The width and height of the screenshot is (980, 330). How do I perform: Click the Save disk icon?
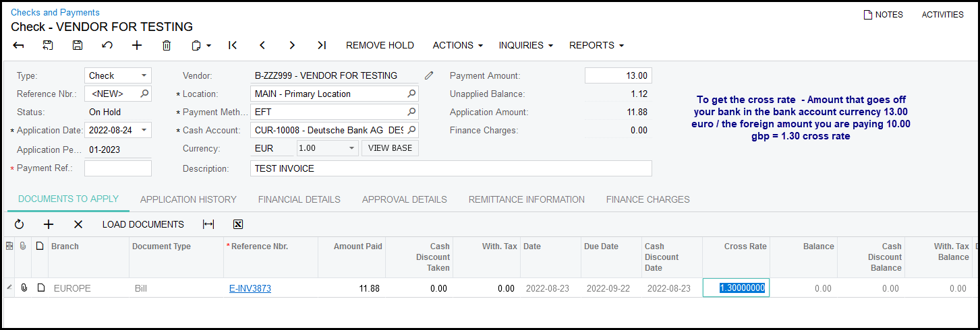tap(78, 45)
